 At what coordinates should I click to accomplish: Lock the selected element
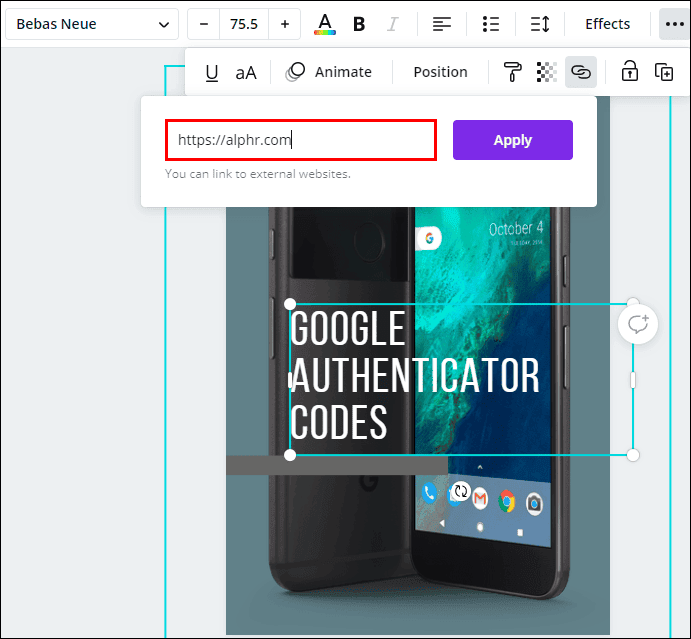pos(629,72)
